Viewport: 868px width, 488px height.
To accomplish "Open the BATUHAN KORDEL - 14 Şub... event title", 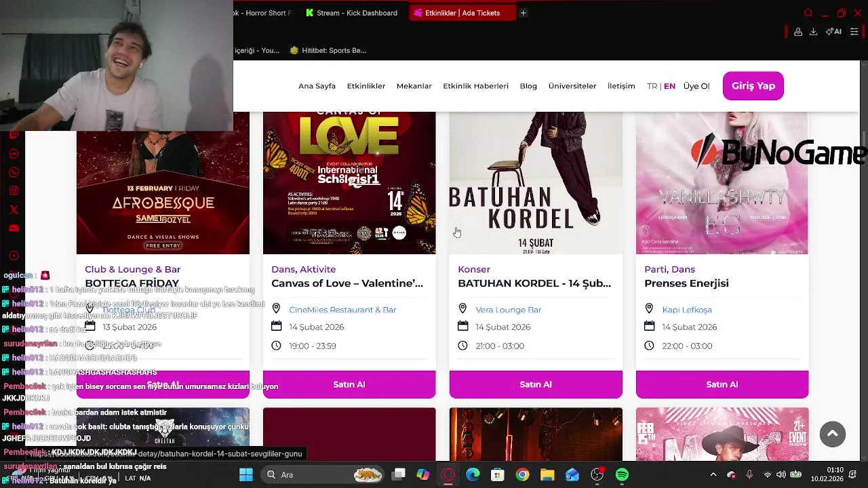I will (534, 283).
